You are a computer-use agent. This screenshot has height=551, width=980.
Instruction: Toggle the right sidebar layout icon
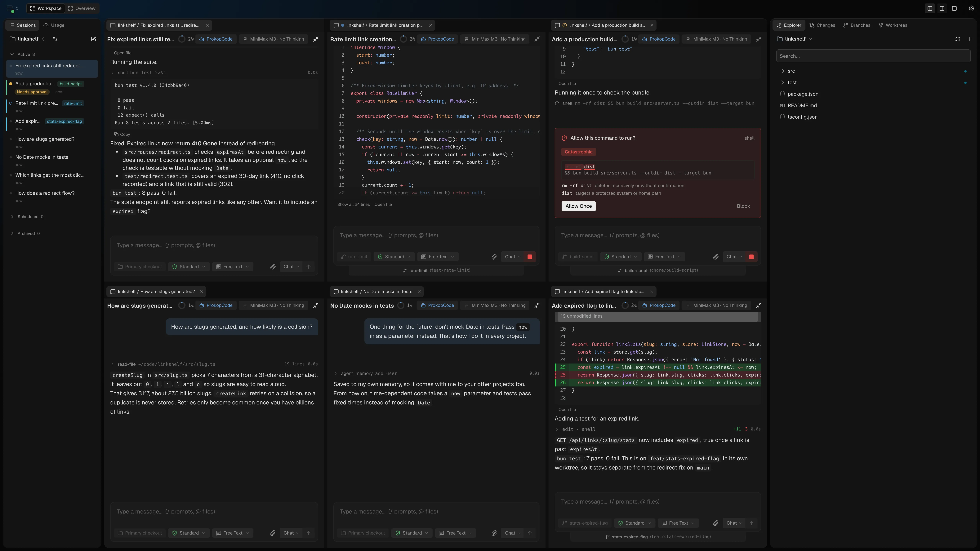coord(942,8)
